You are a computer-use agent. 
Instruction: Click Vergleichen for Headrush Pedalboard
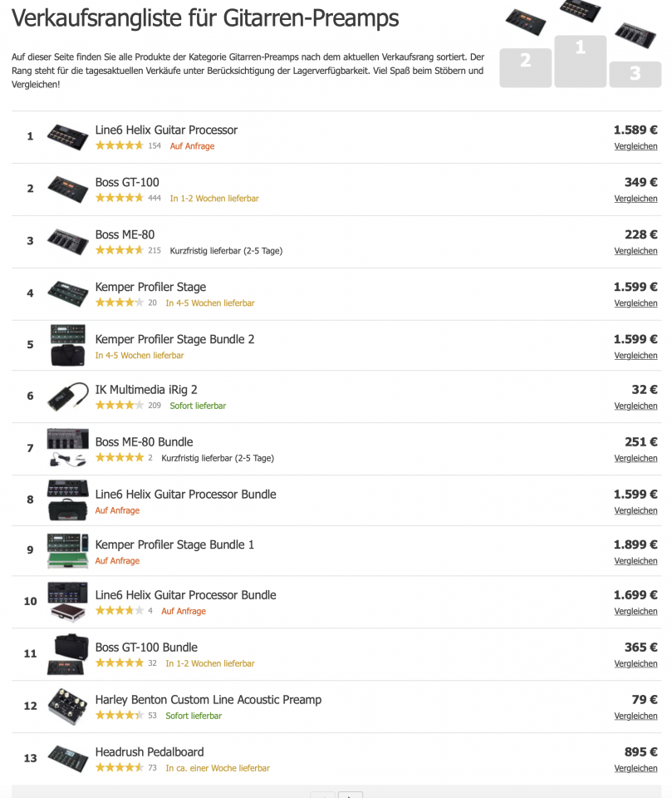[635, 768]
